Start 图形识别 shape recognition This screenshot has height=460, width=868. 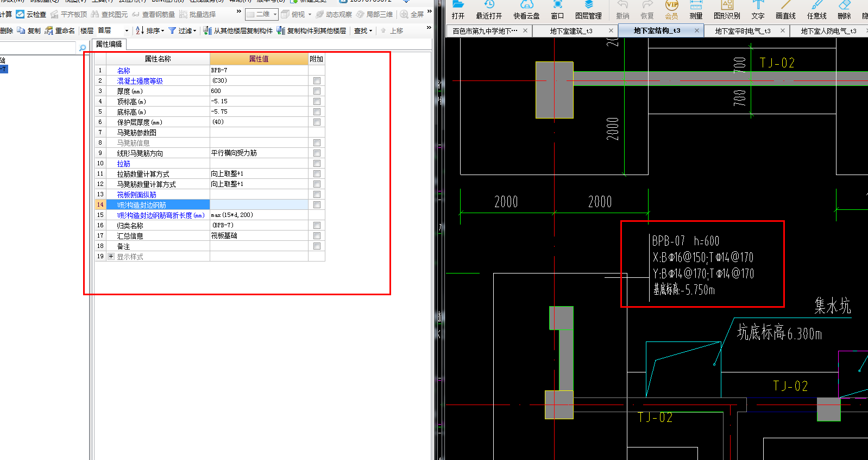coord(727,10)
